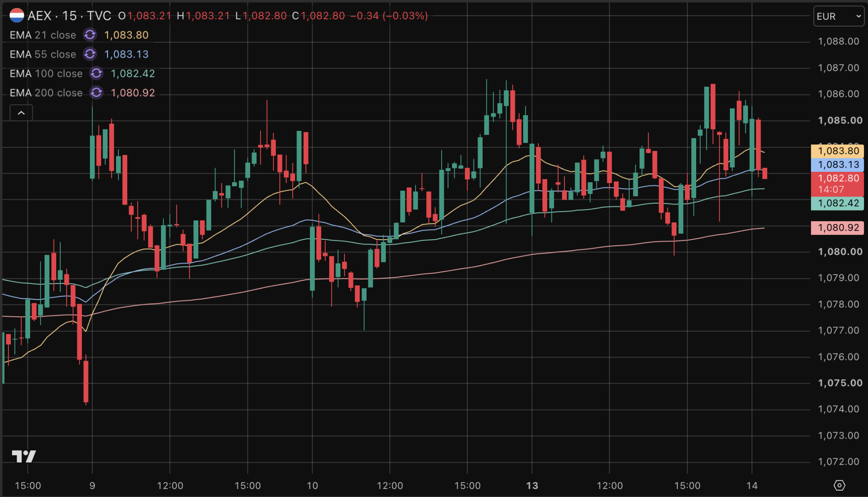Viewport: 868px width, 497px height.
Task: Collapse the indicator legend with chevron
Action: coord(21,113)
